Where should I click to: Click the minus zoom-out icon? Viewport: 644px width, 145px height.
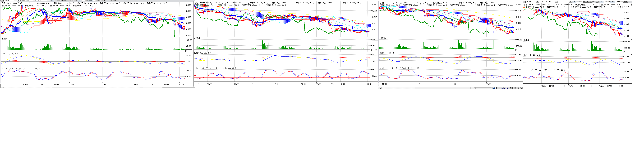tap(499, 88)
